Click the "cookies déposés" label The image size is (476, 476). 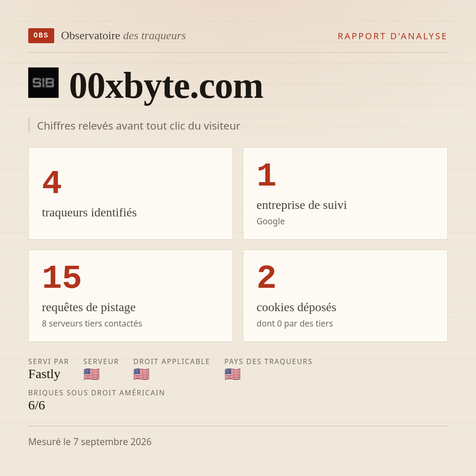(296, 307)
